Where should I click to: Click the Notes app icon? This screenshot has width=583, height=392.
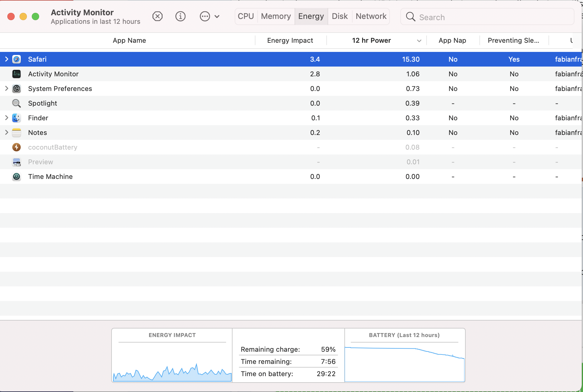click(x=16, y=132)
